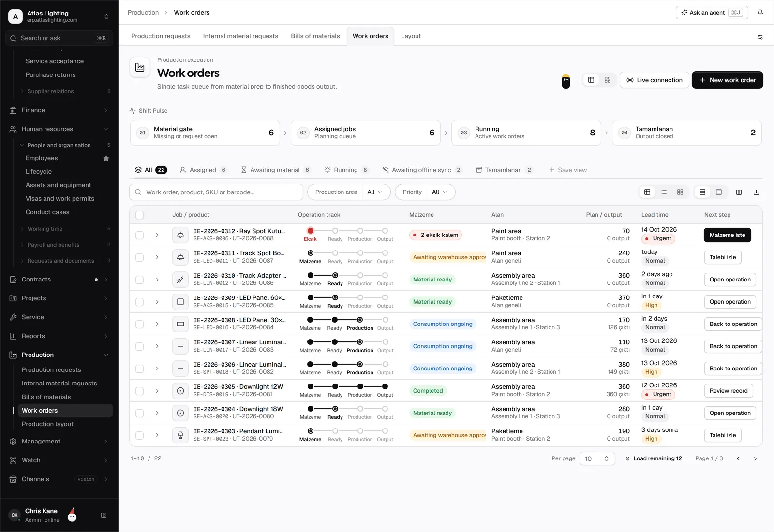
Task: Switch the table to card grid layout
Action: click(680, 192)
